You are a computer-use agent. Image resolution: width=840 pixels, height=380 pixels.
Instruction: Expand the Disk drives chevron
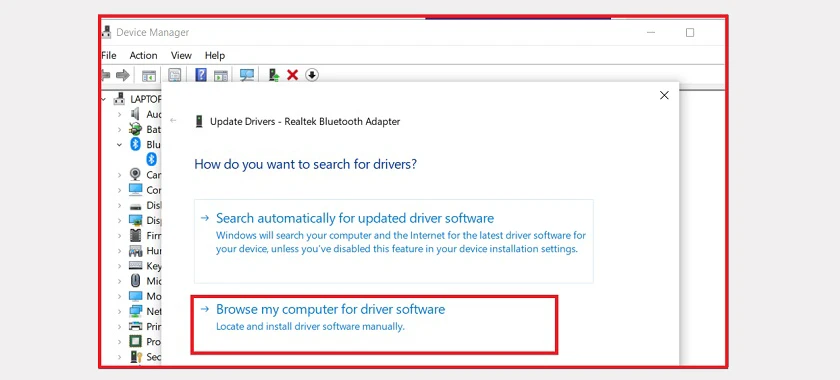coord(119,205)
